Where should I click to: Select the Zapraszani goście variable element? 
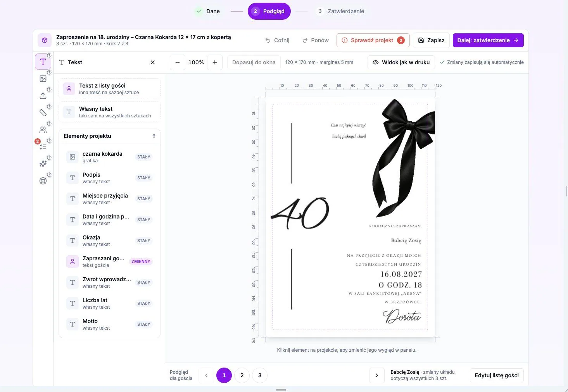pyautogui.click(x=109, y=261)
